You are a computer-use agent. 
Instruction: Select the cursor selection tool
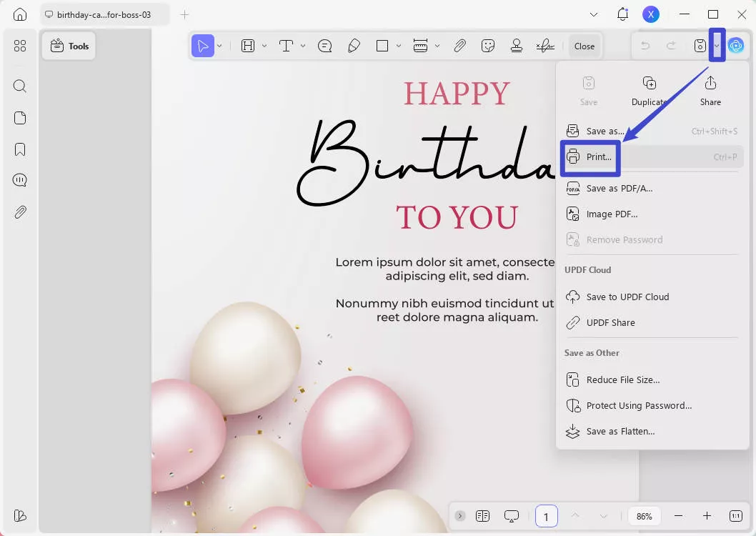[x=203, y=46]
